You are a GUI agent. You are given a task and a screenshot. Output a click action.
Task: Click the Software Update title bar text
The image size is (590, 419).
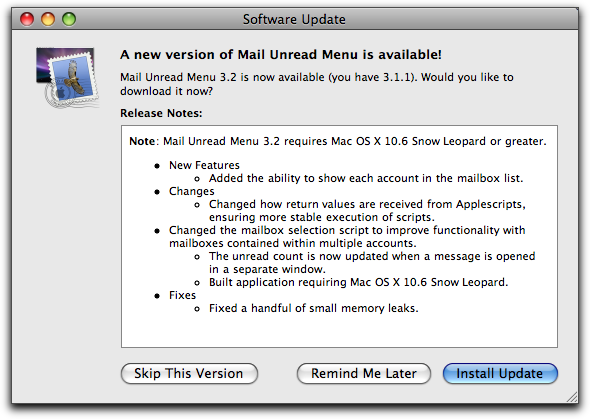(x=294, y=19)
